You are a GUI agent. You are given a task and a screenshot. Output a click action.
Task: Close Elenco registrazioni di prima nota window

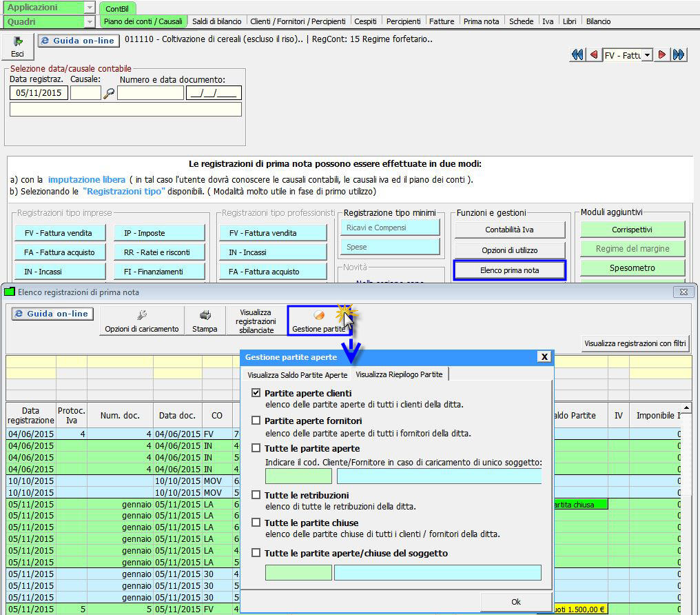click(683, 292)
